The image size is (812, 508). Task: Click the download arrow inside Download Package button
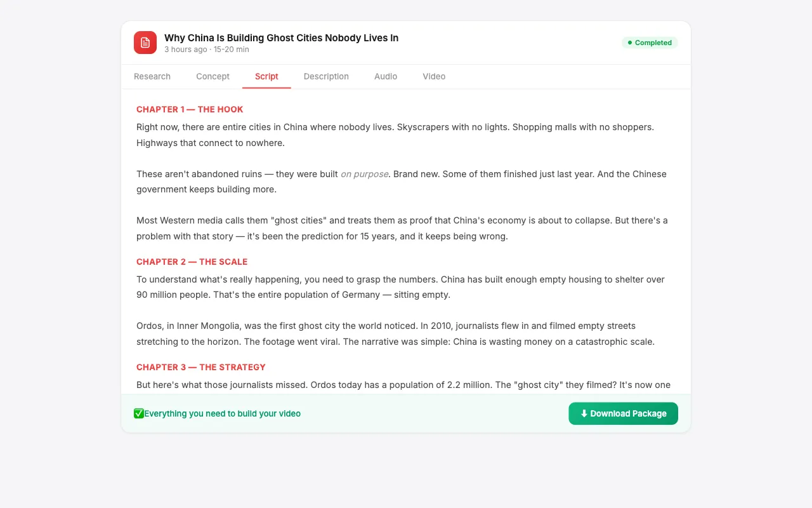[x=584, y=413]
